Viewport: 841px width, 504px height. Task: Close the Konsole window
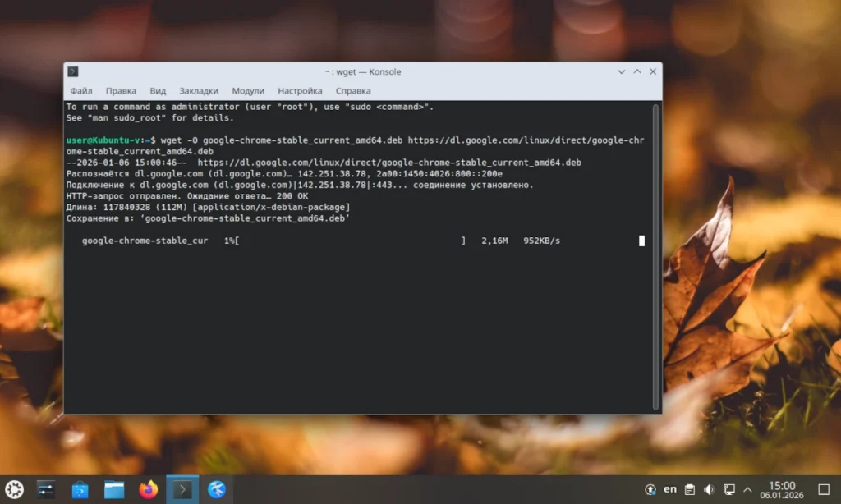pos(653,71)
